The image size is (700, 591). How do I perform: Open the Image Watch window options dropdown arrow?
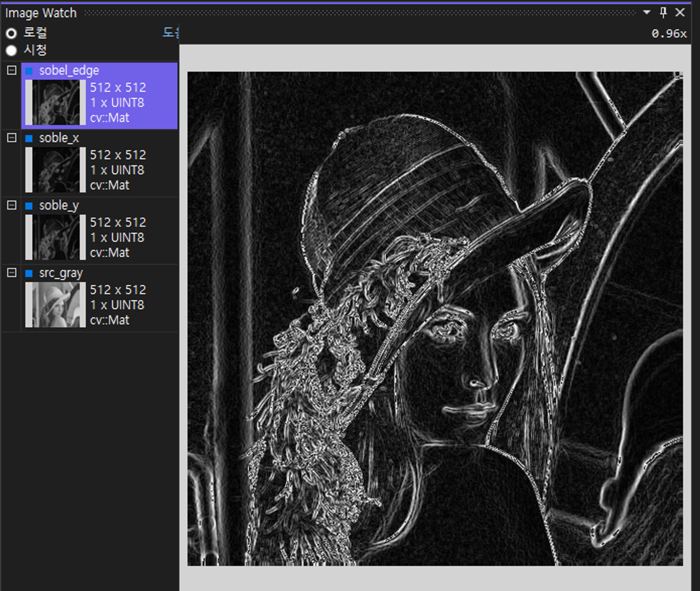pyautogui.click(x=647, y=12)
